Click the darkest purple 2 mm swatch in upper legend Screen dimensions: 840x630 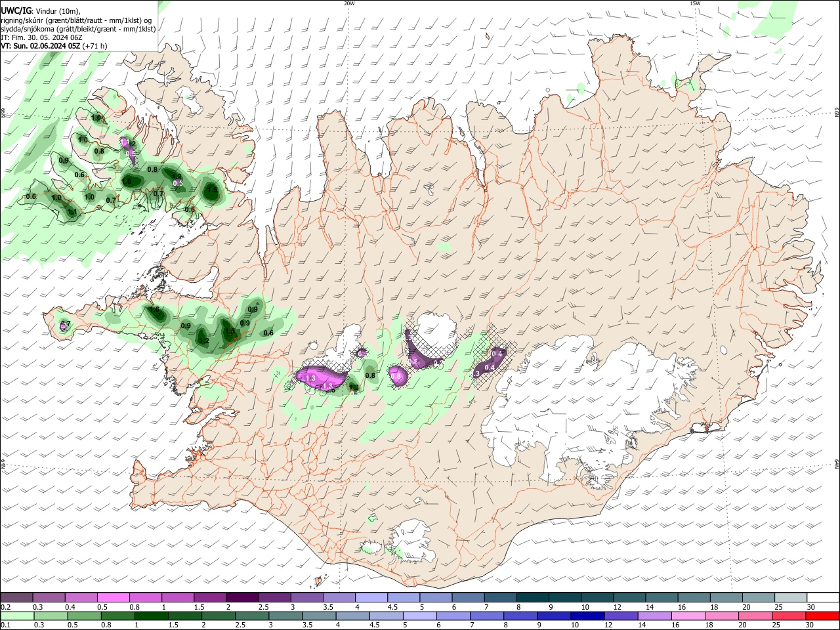point(242,597)
